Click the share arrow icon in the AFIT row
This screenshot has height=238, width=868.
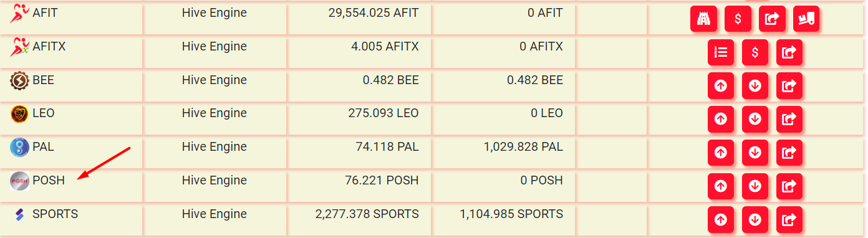click(772, 19)
